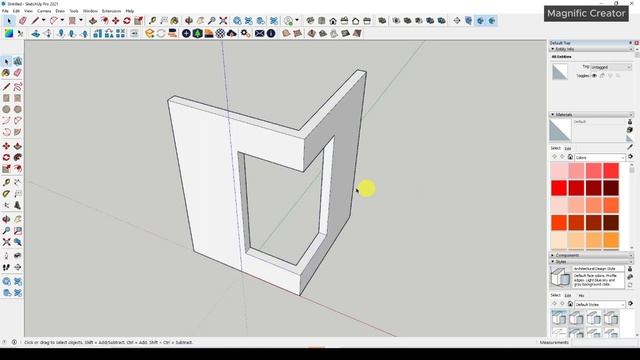The height and width of the screenshot is (360, 640).
Task: Activate the Rotate tool in top toolbar
Action: pyautogui.click(x=127, y=20)
